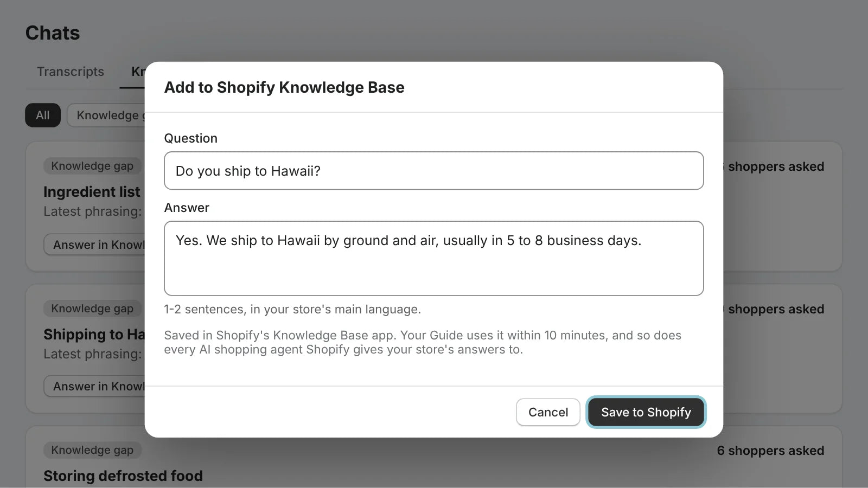868x488 pixels.
Task: Cancel the knowledge base dialog
Action: pos(548,412)
